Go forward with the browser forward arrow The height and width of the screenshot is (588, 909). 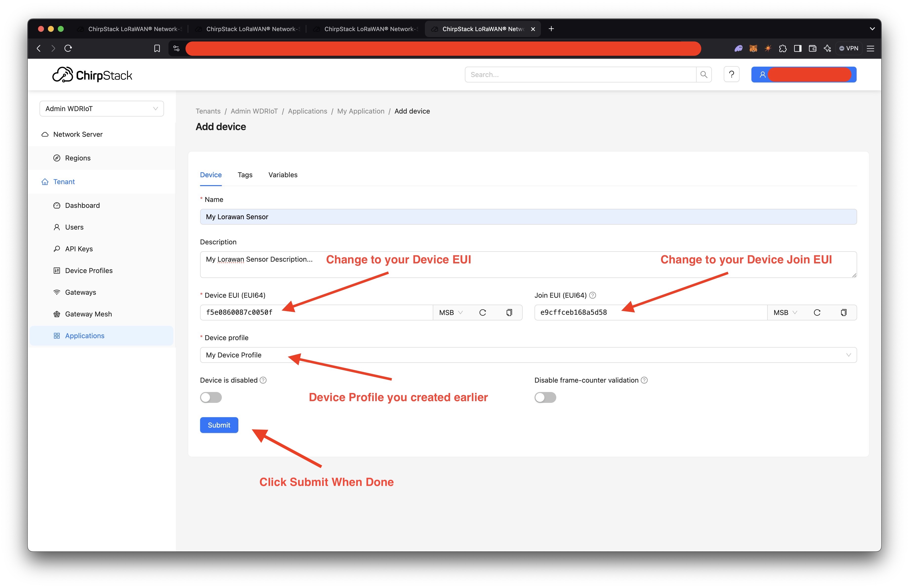click(53, 48)
